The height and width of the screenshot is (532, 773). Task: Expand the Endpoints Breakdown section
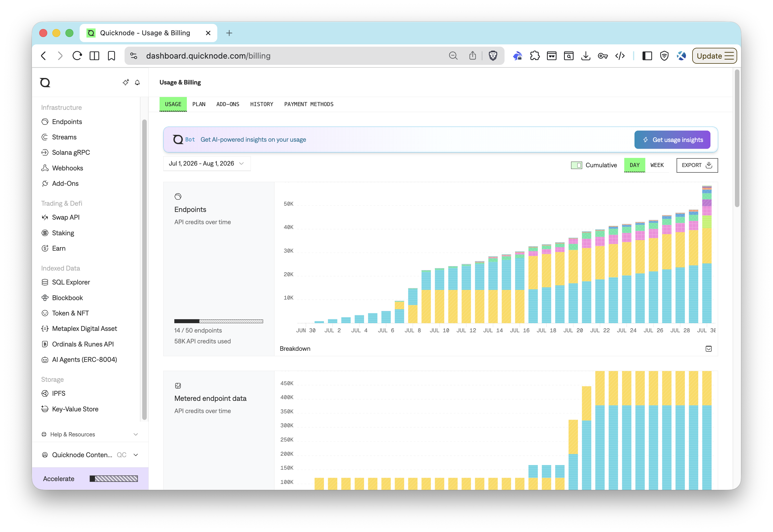pos(708,349)
